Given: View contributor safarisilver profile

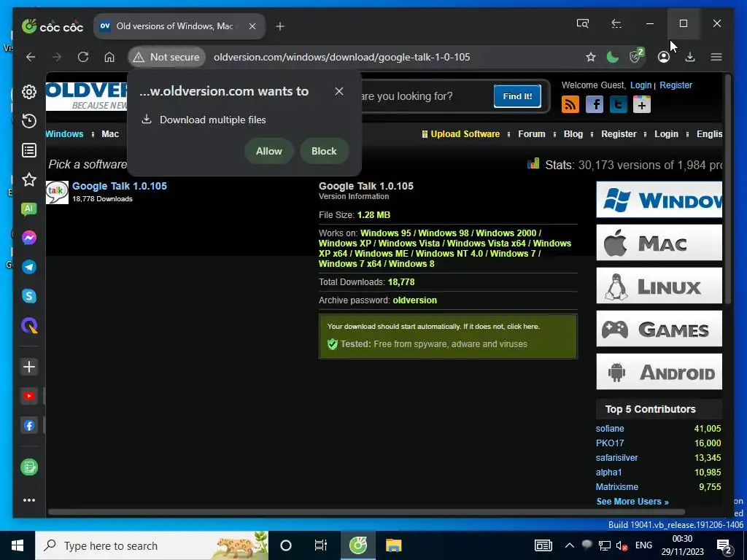Looking at the screenshot, I should [x=616, y=458].
